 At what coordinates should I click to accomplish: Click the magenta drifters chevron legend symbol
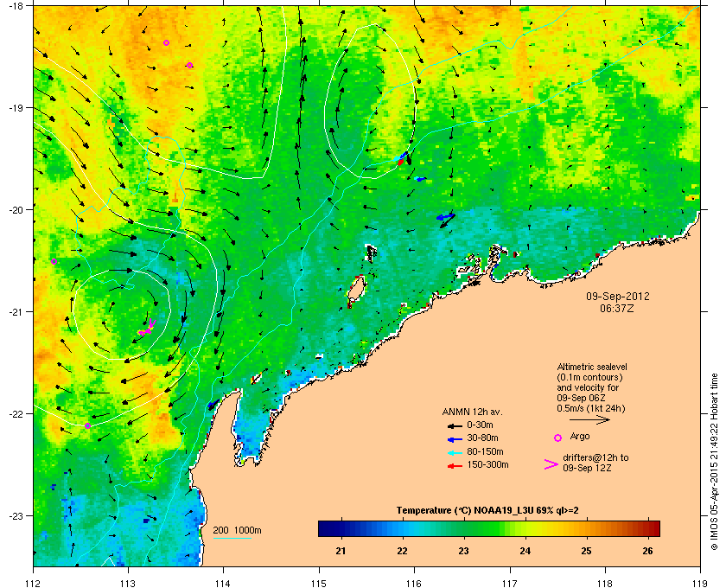pos(551,464)
